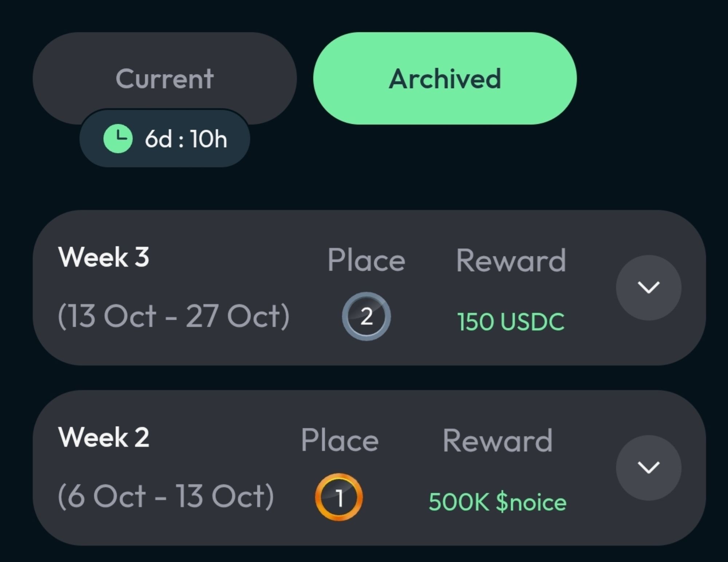The width and height of the screenshot is (728, 562).
Task: Click the countdown text 6d : 10h
Action: 186,139
